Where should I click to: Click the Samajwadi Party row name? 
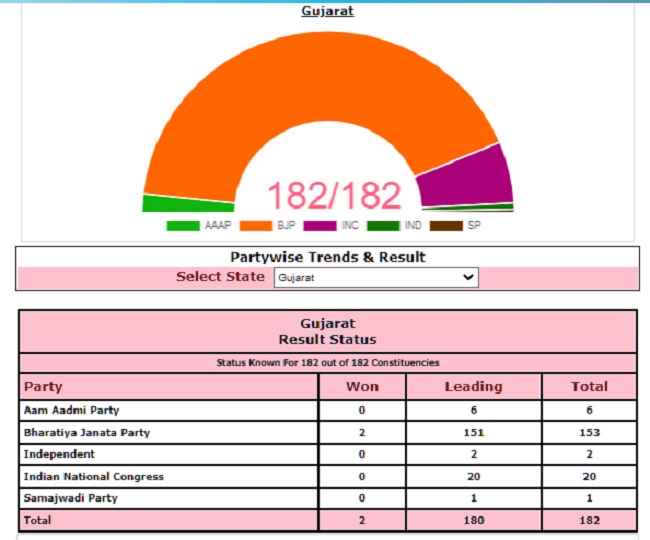(69, 498)
